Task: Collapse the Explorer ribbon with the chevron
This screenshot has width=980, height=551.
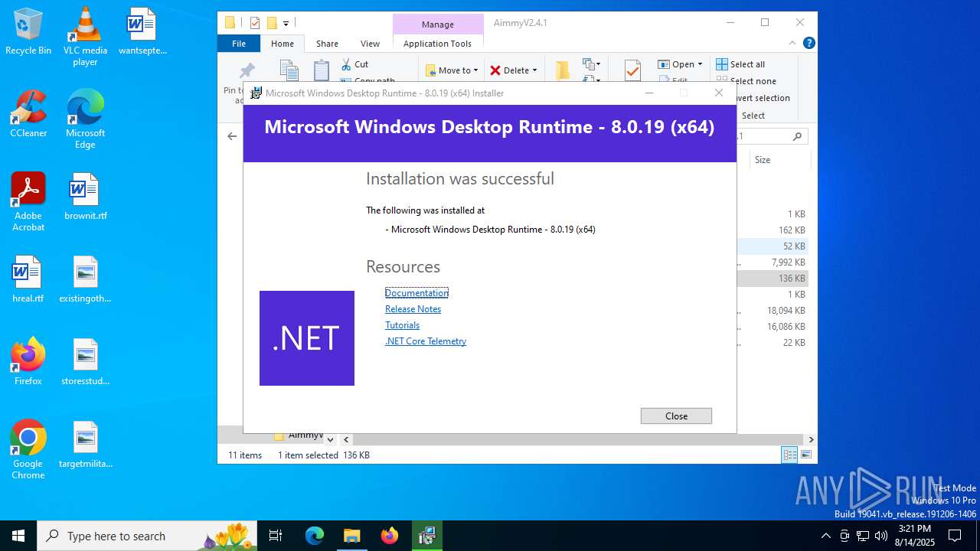Action: 792,44
